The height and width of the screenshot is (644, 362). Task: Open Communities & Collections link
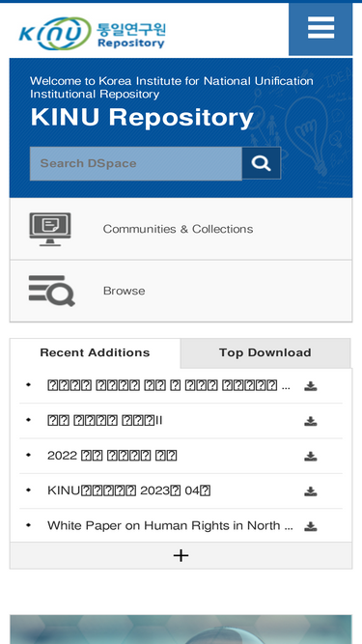178,229
